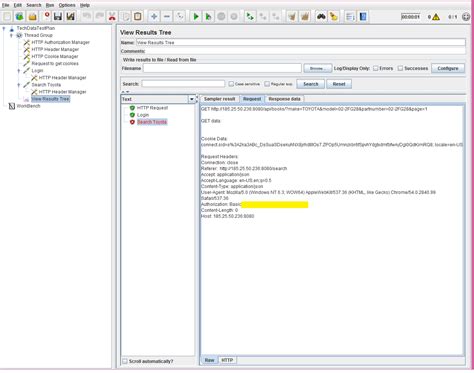
Task: Cut selection with scissors icon
Action: [112, 16]
